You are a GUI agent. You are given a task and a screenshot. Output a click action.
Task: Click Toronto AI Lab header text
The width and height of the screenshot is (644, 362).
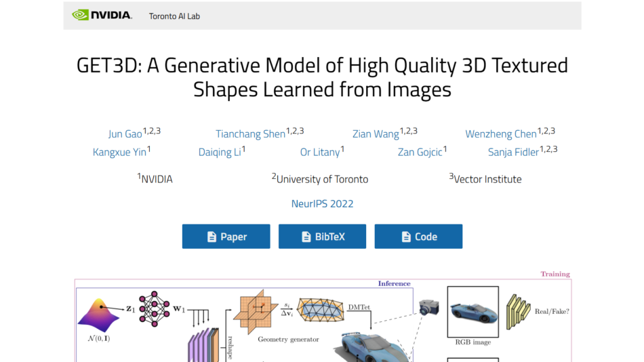click(x=174, y=16)
